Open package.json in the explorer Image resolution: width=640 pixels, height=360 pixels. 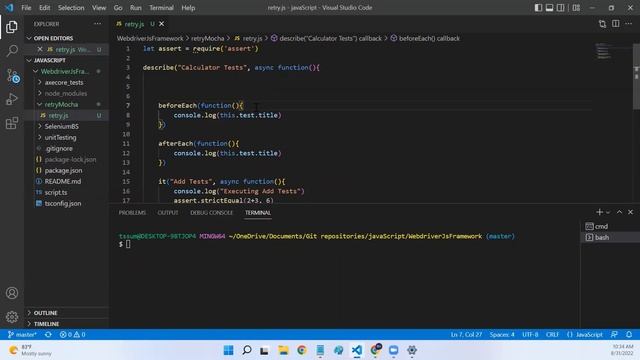click(67, 170)
